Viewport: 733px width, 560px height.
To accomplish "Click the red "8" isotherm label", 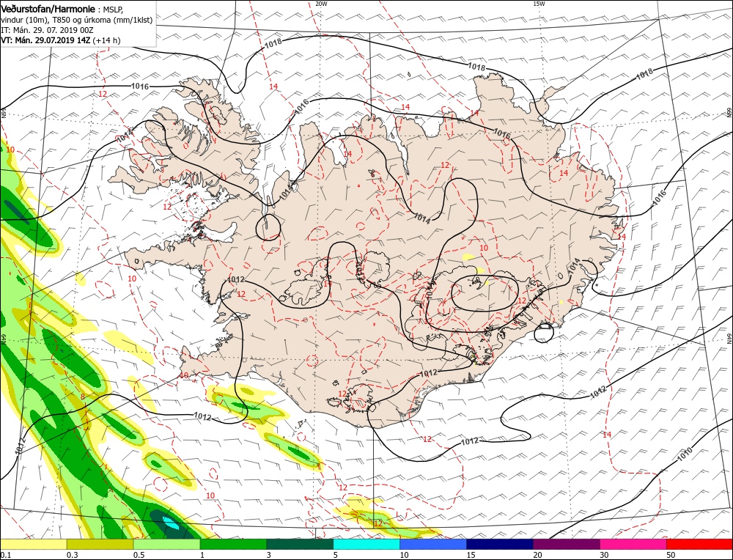I will tap(83, 397).
